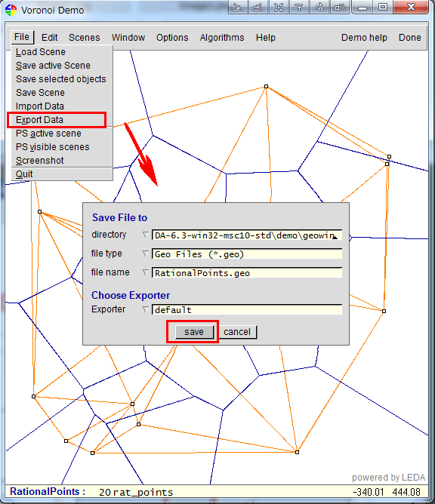The width and height of the screenshot is (435, 504).
Task: Click the Done button
Action: pos(409,38)
